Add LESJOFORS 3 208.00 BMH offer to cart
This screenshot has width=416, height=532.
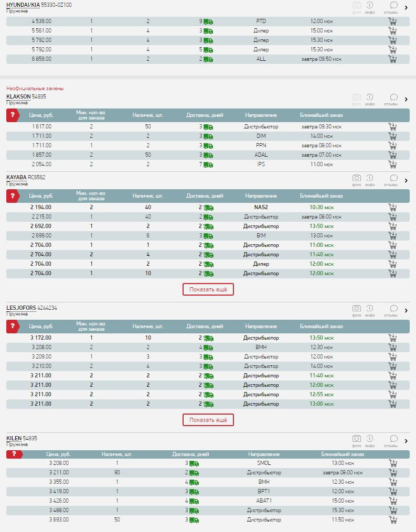click(392, 348)
